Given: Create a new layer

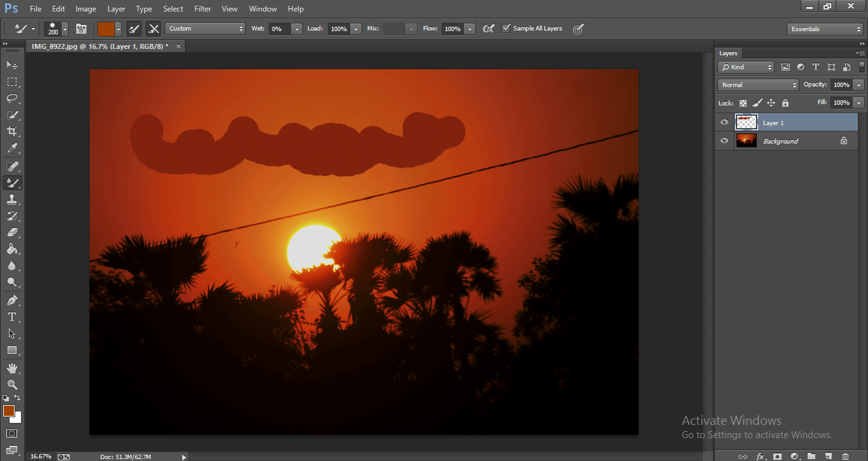Looking at the screenshot, I should tap(828, 456).
